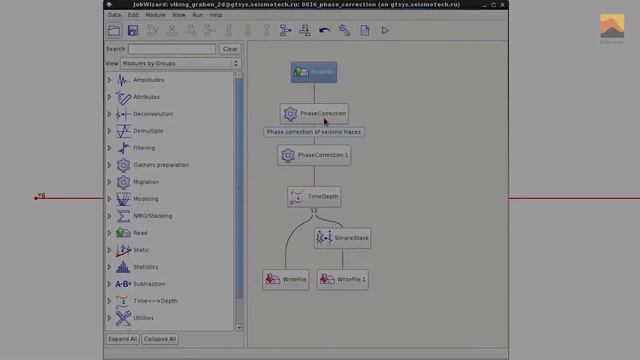Click the module list vertical scrollbar
This screenshot has height=360, width=640.
(239, 188)
